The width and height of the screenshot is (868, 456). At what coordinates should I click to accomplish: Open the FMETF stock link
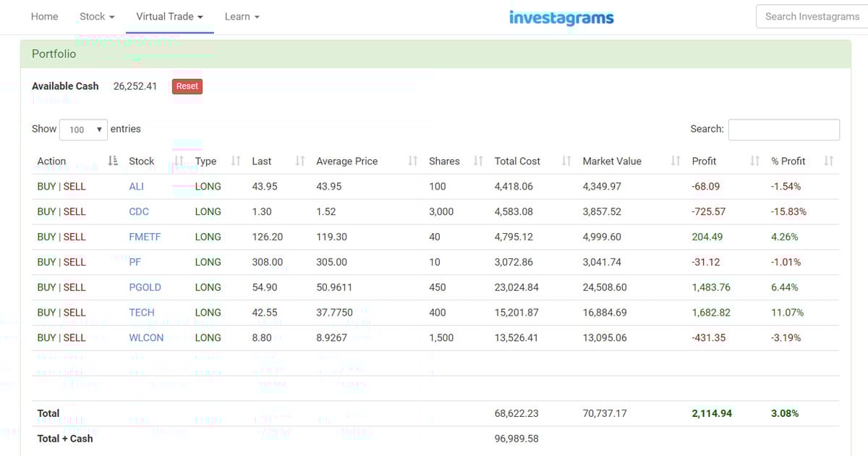(x=145, y=237)
